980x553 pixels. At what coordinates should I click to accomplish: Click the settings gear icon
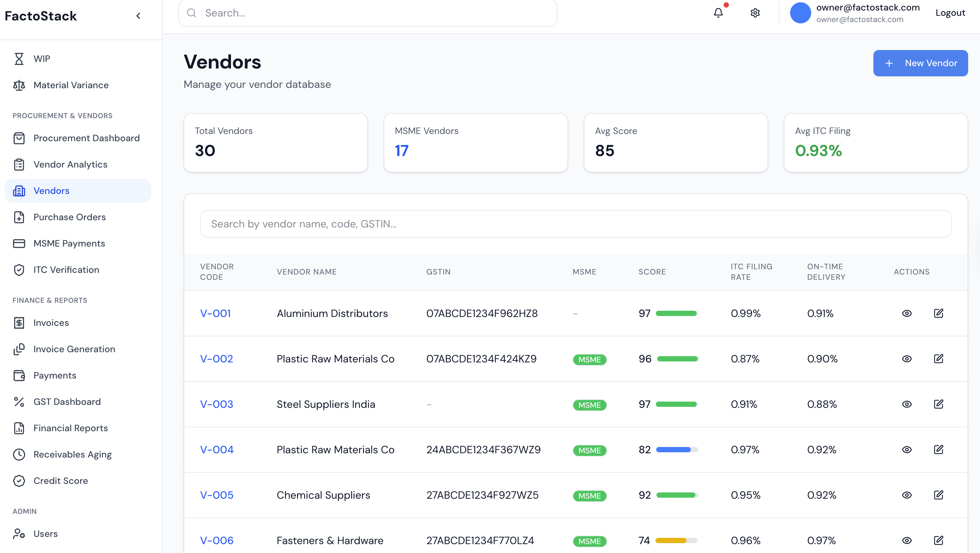[755, 13]
